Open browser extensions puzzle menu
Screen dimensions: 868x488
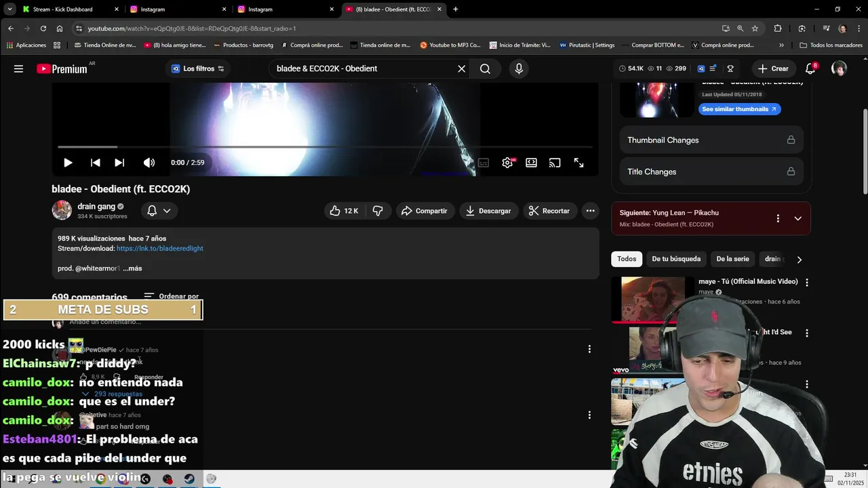coord(778,28)
